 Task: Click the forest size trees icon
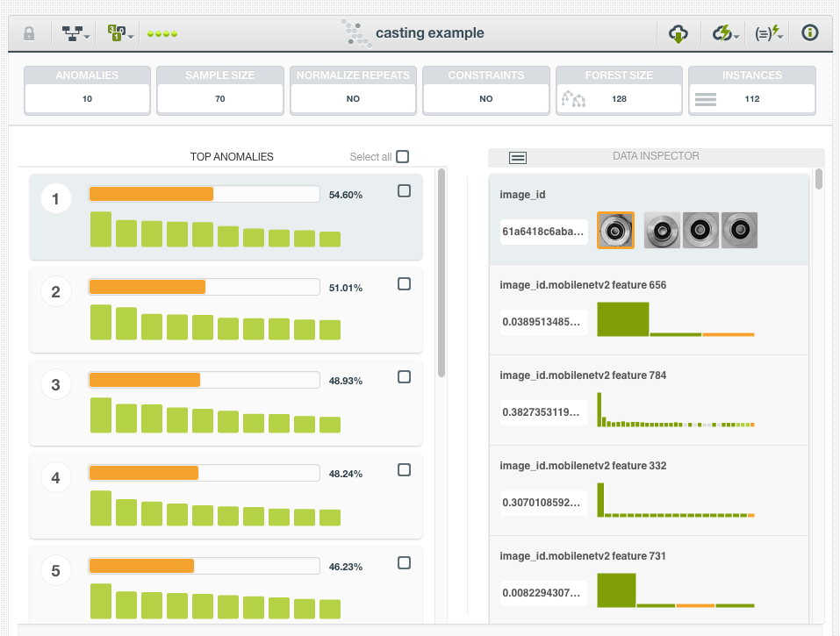click(572, 99)
